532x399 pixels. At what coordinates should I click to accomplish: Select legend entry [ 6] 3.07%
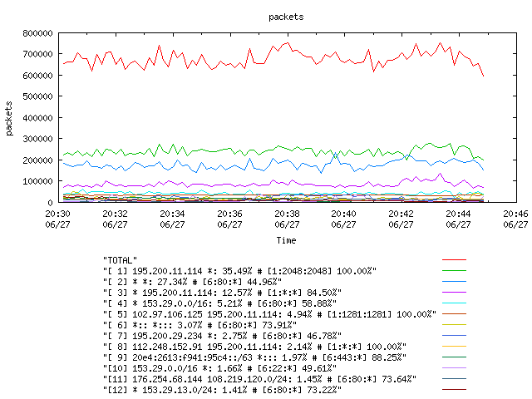pos(199,325)
